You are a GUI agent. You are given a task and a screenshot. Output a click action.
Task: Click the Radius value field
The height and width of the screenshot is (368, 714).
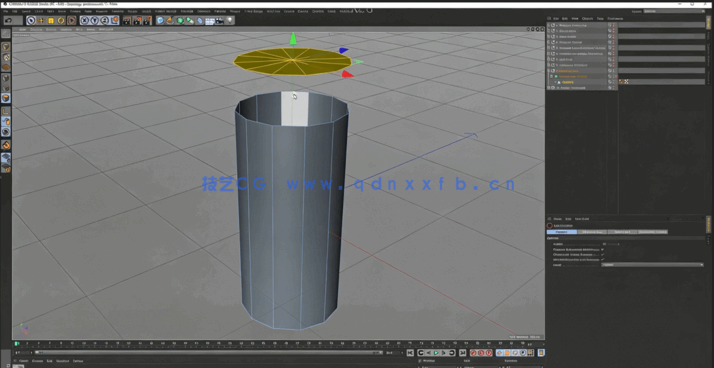coord(611,245)
